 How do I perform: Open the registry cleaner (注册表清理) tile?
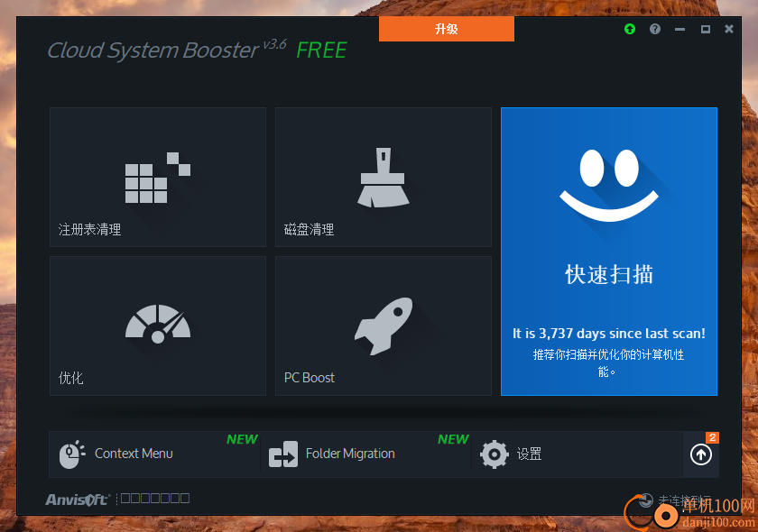[x=158, y=177]
